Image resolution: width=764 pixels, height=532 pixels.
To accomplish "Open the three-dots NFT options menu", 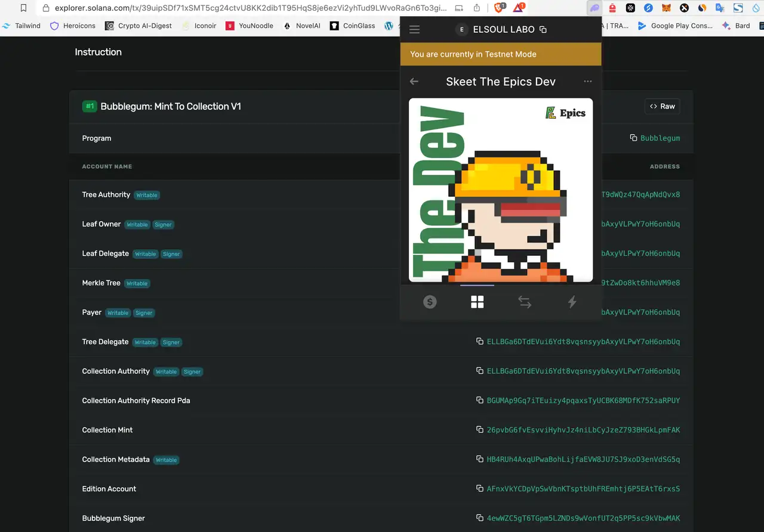I will 588,82.
